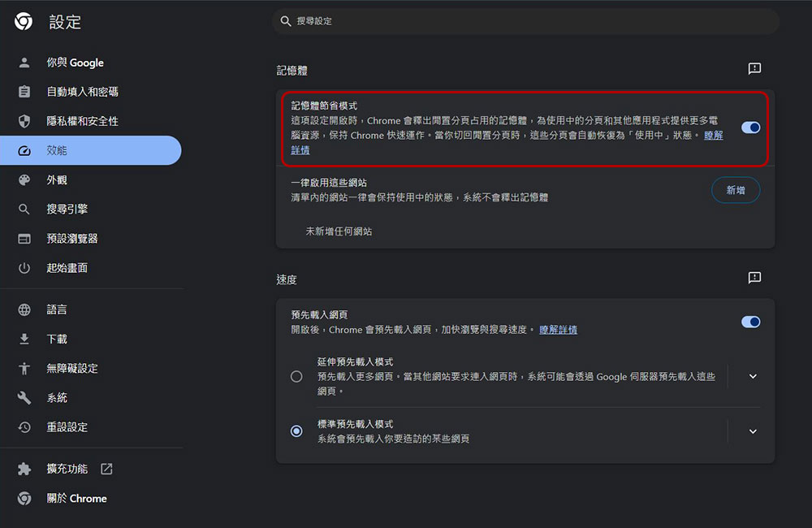Select the 延伸預先載入模式 radio button
Image resolution: width=812 pixels, height=528 pixels.
[x=296, y=376]
